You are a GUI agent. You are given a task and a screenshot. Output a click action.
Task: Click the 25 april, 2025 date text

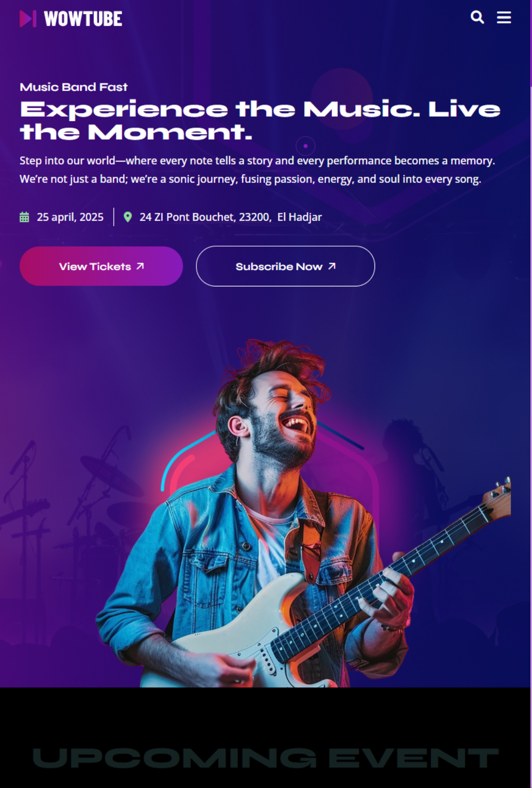pyautogui.click(x=70, y=217)
